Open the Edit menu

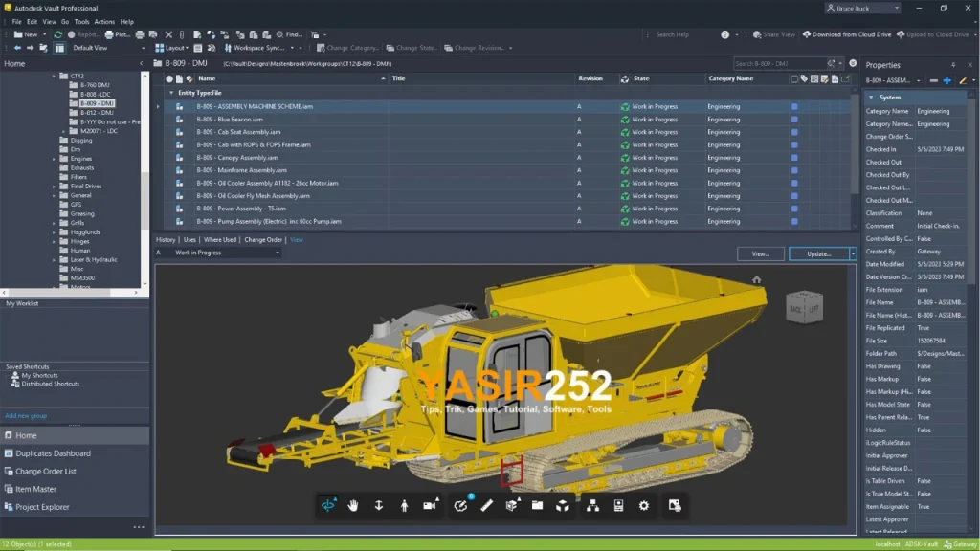click(x=32, y=22)
